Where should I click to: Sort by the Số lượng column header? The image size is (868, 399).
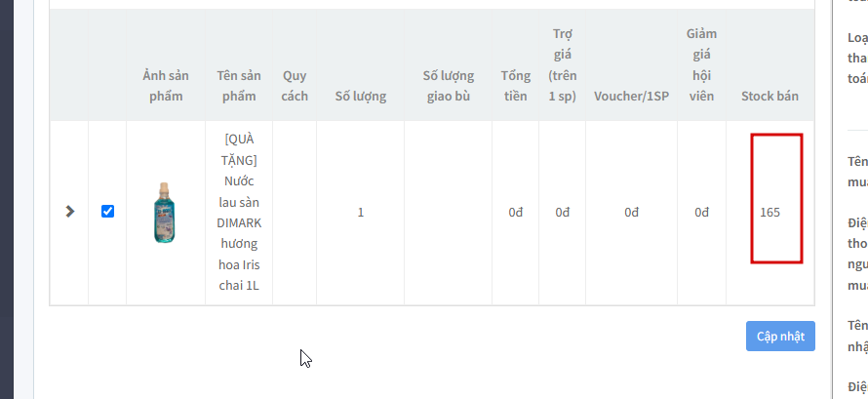(x=361, y=96)
